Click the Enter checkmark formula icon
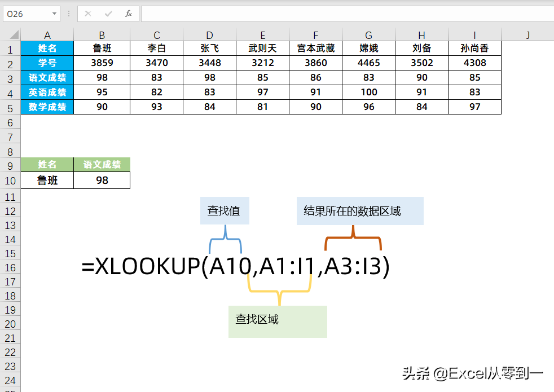The height and width of the screenshot is (392, 554). tap(108, 14)
